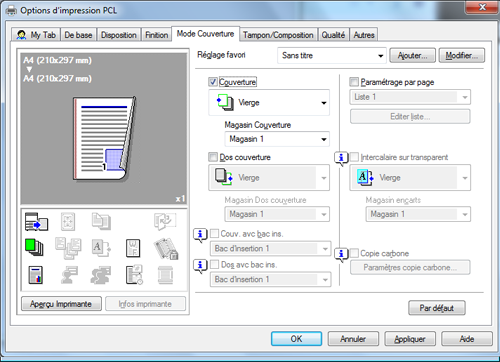Click the page icon with color bar chart
Screen dimensions: 500x362
pyautogui.click(x=36, y=275)
